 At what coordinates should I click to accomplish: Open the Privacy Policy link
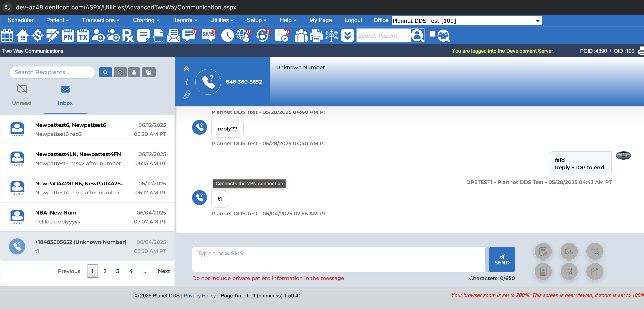200,295
